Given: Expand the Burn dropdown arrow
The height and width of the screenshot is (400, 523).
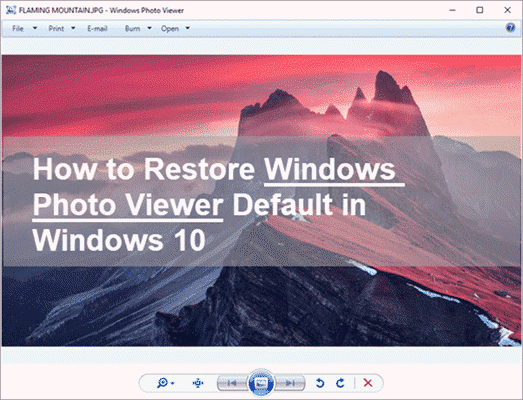Looking at the screenshot, I should click(149, 28).
